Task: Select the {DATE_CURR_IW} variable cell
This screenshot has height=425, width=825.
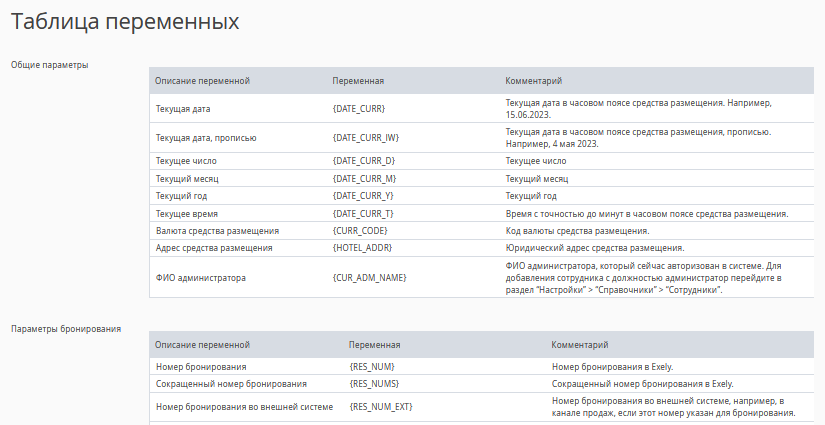Action: pos(365,137)
